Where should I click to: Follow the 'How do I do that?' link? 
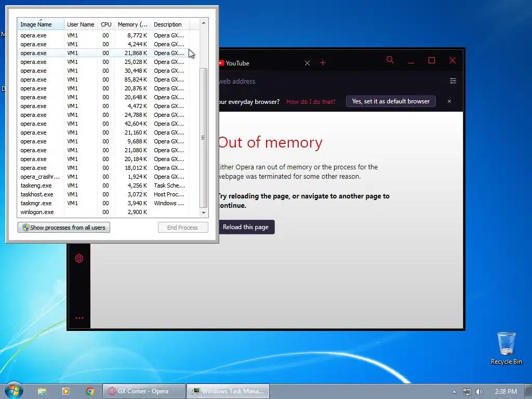click(311, 101)
